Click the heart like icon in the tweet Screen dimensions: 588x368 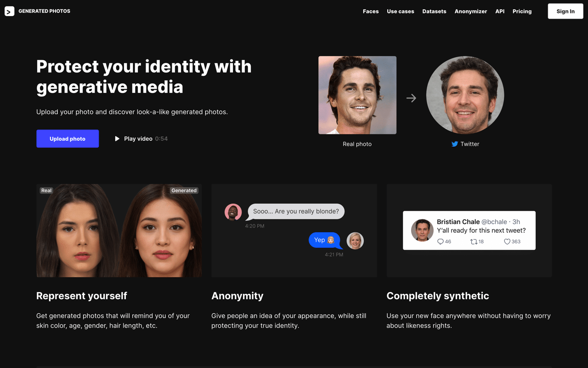coord(507,241)
